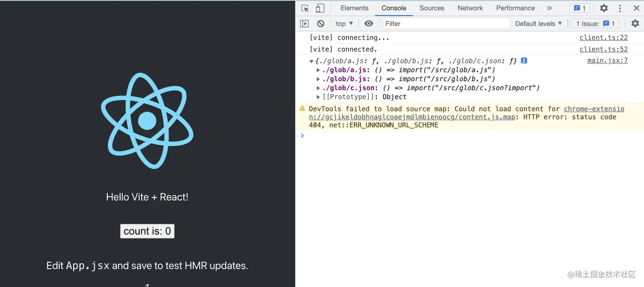This screenshot has height=287, width=644.
Task: Click the Hello Vite + React! text
Action: tap(147, 197)
